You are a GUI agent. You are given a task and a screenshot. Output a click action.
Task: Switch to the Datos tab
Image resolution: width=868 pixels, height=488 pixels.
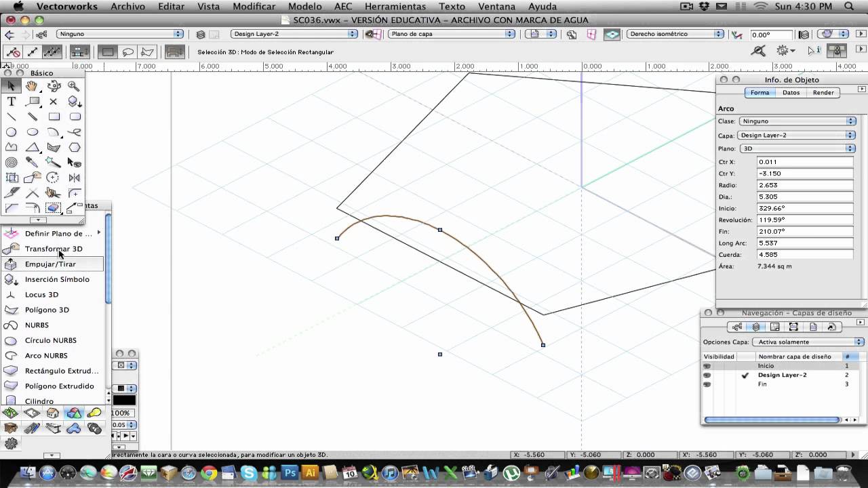click(791, 93)
